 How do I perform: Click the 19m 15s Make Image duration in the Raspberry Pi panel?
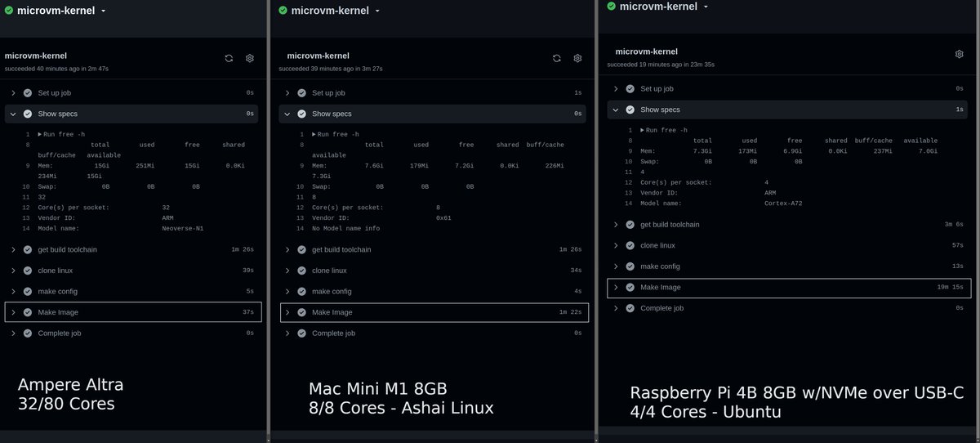(950, 288)
